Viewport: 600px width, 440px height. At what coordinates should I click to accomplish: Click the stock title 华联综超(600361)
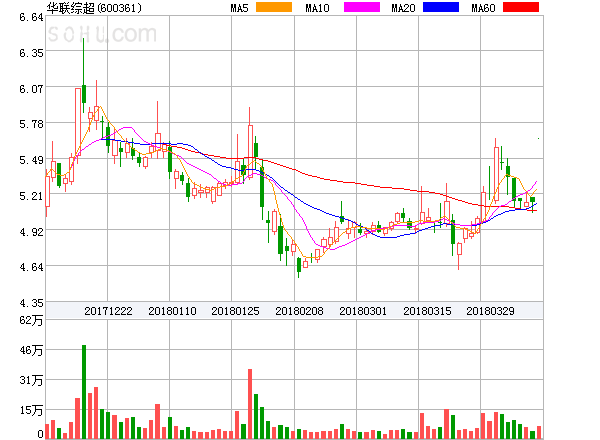point(94,8)
